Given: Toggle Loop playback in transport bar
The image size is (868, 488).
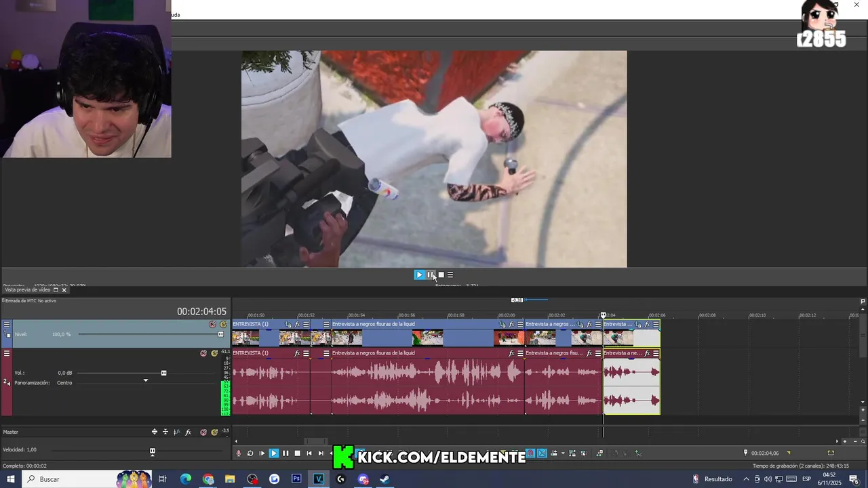Looking at the screenshot, I should [x=250, y=453].
